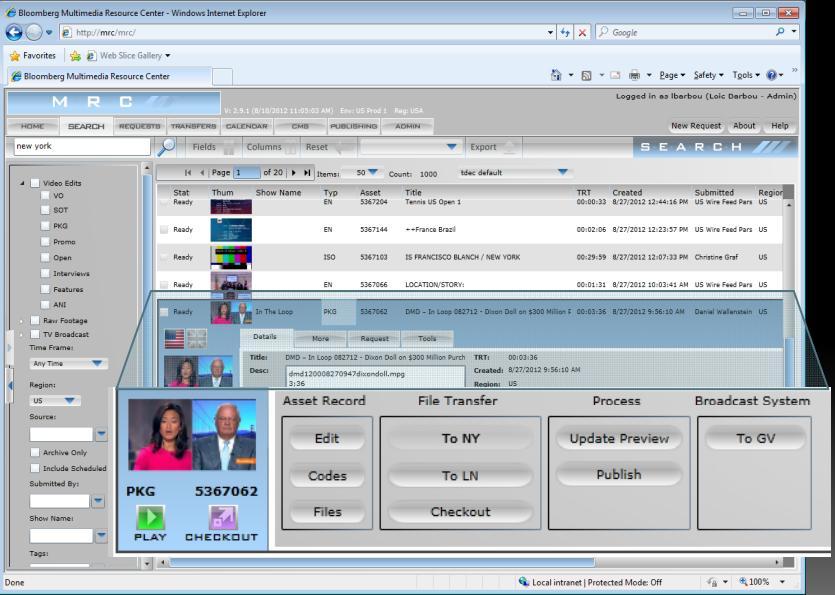
Task: Enable Include Scheduled checkbox
Action: [35, 468]
